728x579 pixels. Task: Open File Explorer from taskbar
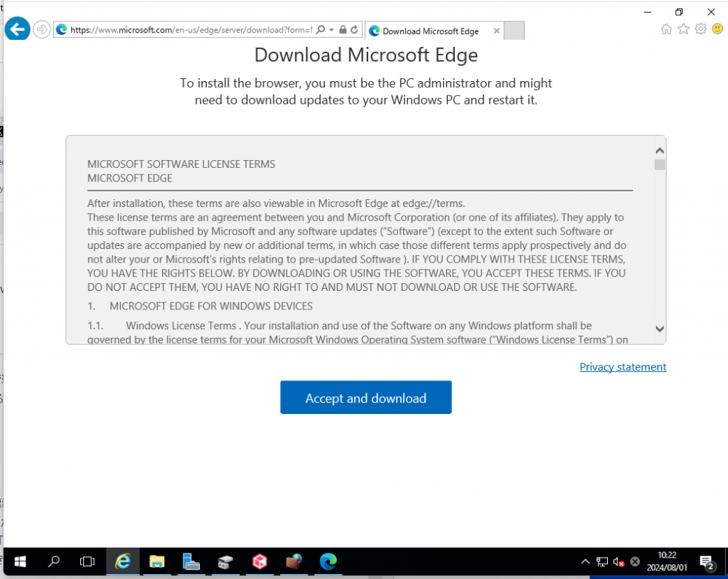point(157,562)
